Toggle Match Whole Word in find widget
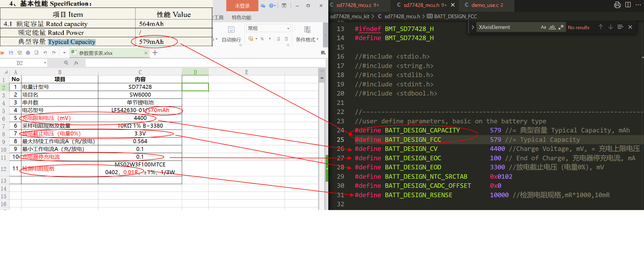644x255 pixels. (x=552, y=27)
